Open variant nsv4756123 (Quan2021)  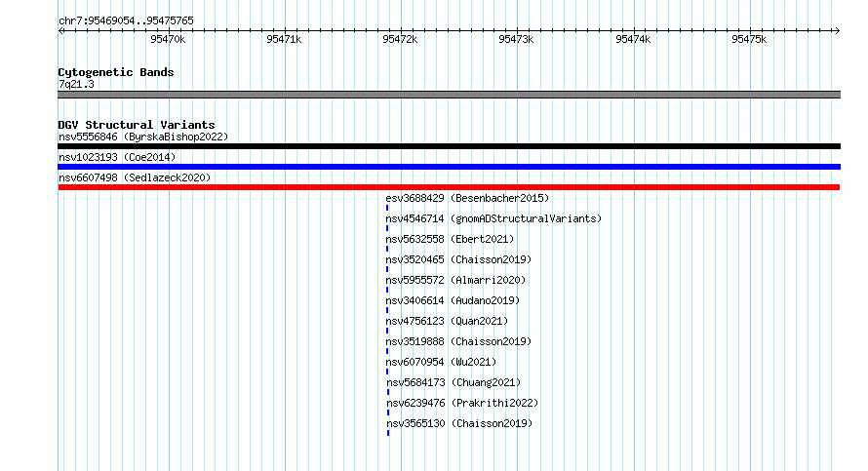pos(447,321)
